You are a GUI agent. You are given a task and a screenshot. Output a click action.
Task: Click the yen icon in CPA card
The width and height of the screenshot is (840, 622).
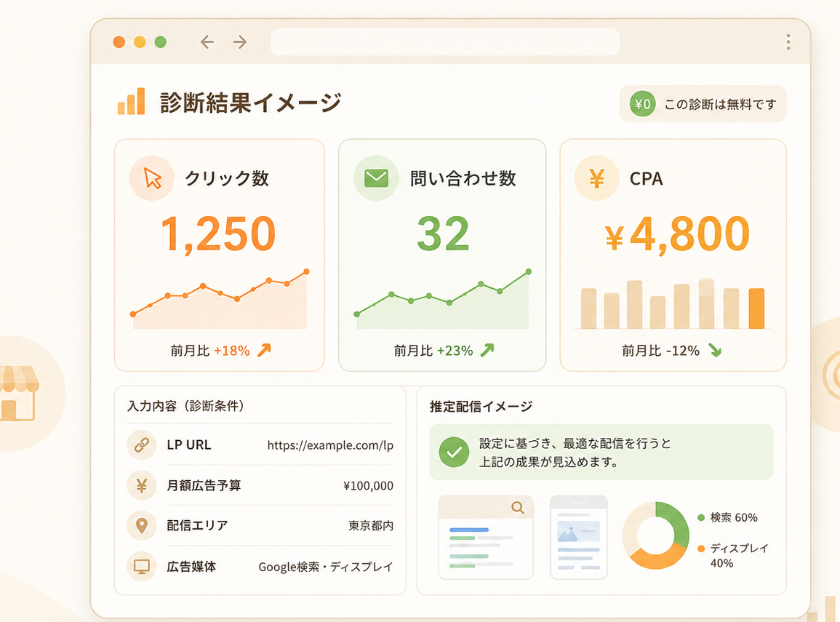pyautogui.click(x=597, y=178)
